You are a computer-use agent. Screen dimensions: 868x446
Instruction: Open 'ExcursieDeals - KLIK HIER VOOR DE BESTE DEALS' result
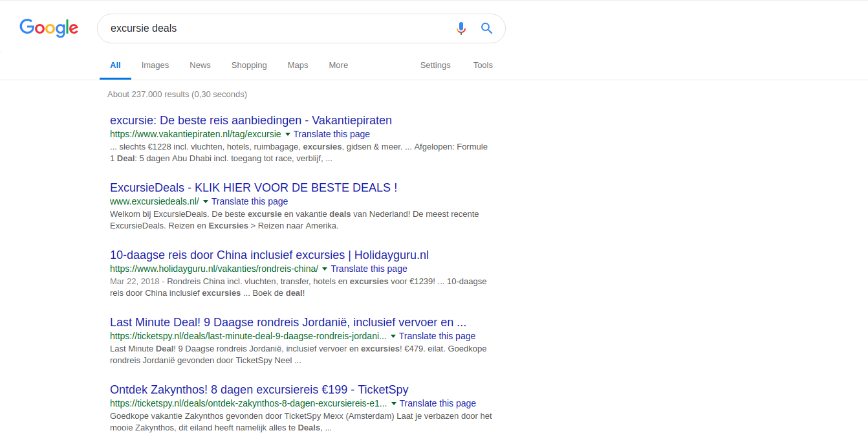pyautogui.click(x=254, y=188)
